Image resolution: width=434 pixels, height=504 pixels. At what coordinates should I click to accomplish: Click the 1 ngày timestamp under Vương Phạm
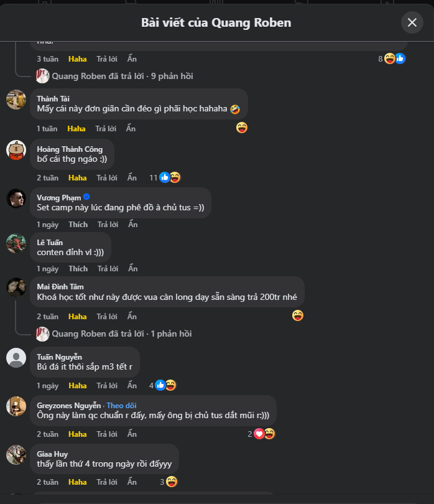coord(47,225)
